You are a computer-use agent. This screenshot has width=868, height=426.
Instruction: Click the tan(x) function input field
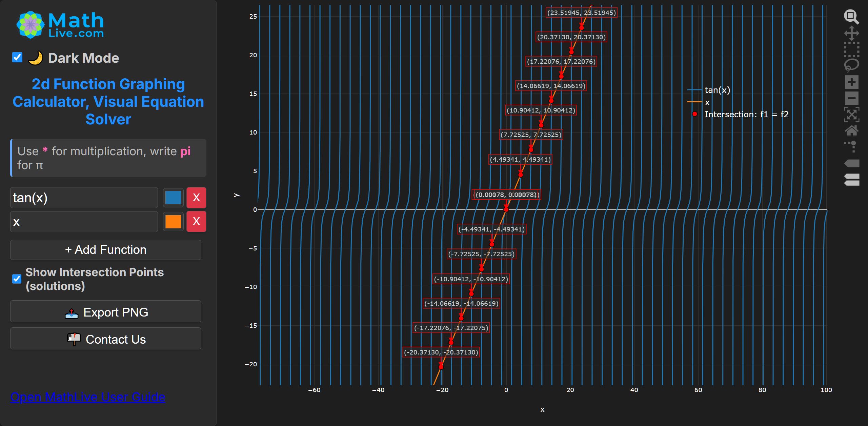(x=84, y=198)
